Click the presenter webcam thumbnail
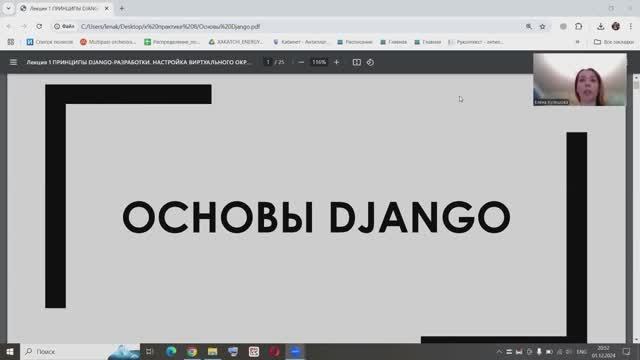640x360 pixels. [580, 80]
